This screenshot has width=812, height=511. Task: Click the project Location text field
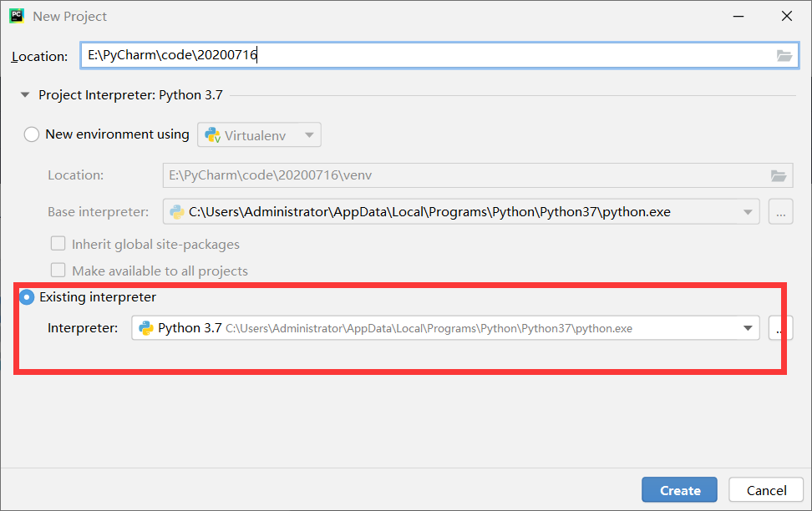click(x=439, y=55)
